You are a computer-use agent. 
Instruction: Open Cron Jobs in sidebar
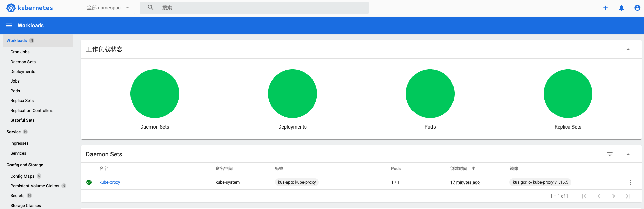click(x=20, y=52)
